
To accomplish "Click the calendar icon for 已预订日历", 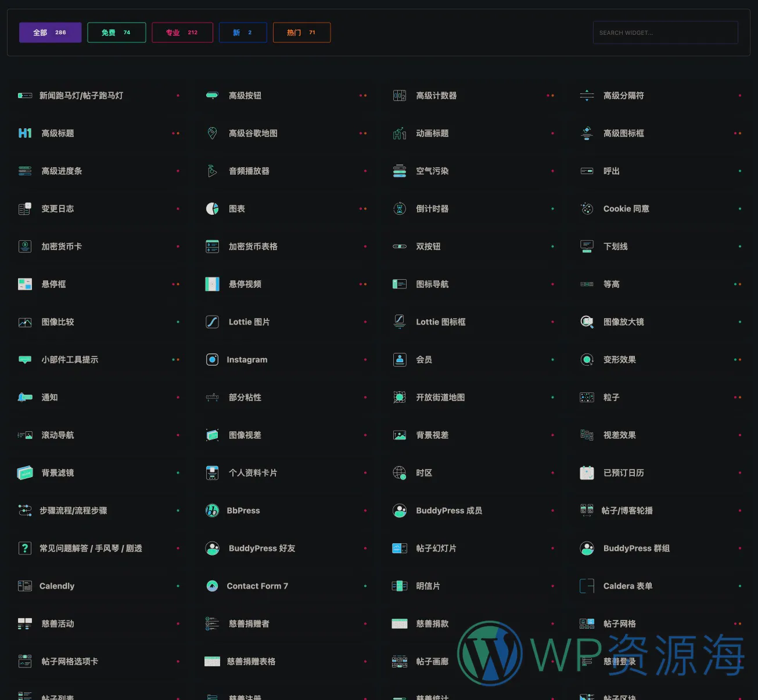I will [x=587, y=473].
